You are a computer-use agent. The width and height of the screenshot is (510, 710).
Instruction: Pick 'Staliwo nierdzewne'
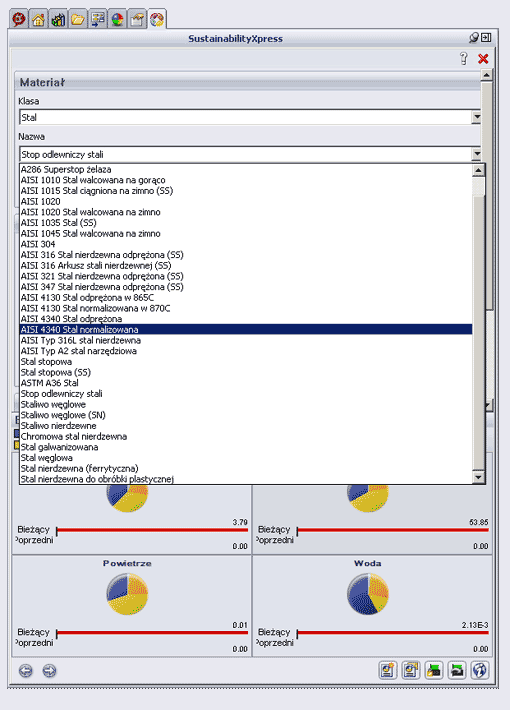pyautogui.click(x=246, y=426)
